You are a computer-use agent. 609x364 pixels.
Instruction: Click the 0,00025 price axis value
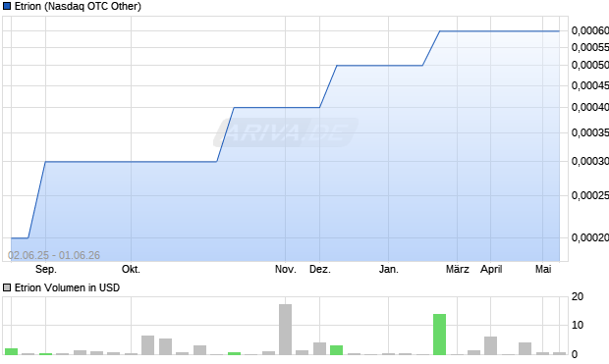click(590, 195)
